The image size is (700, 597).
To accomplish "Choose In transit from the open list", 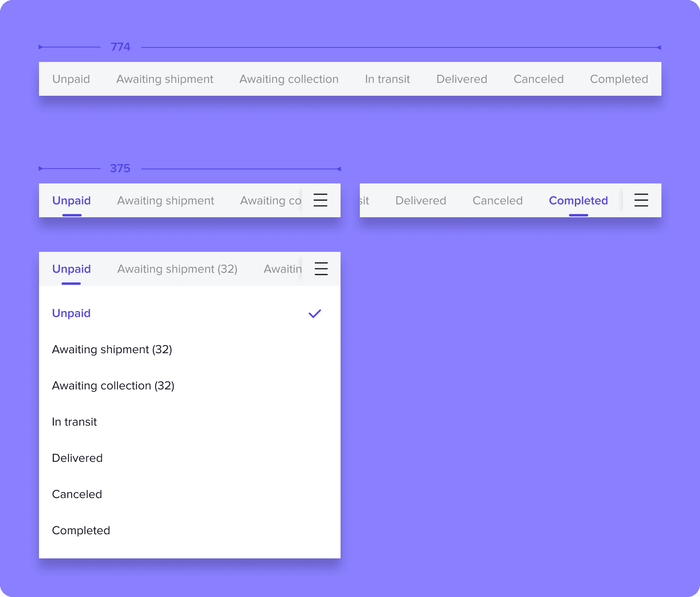I will (190, 422).
